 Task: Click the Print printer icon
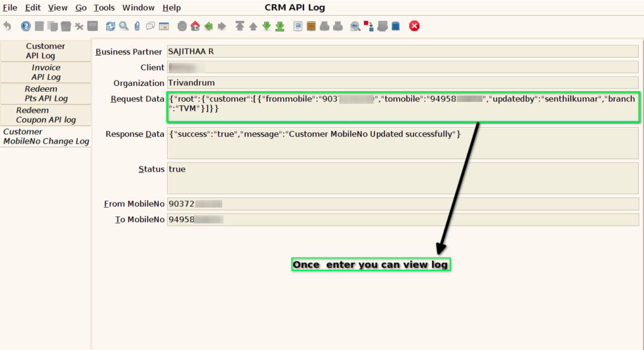click(338, 26)
